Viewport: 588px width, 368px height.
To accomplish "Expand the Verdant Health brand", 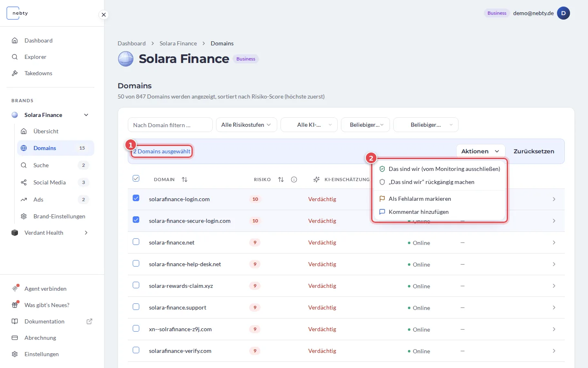I will click(86, 233).
